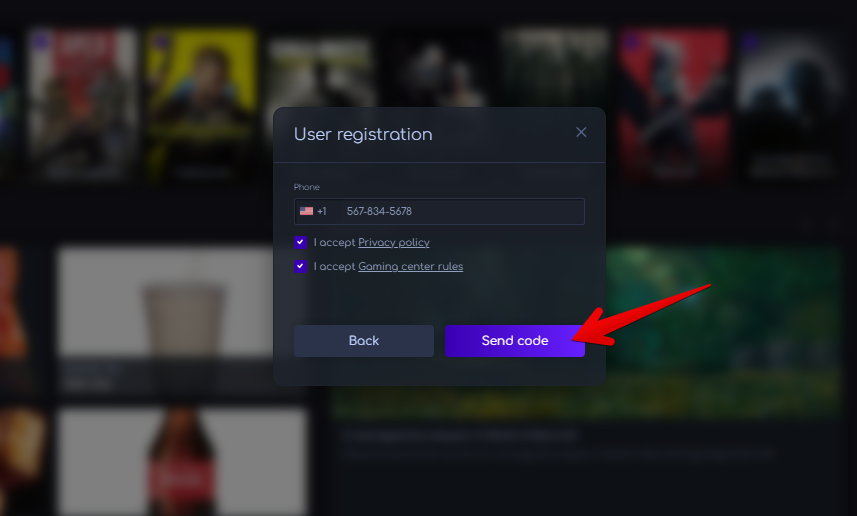Click the US flag country selector
This screenshot has width=857, height=516.
click(306, 212)
